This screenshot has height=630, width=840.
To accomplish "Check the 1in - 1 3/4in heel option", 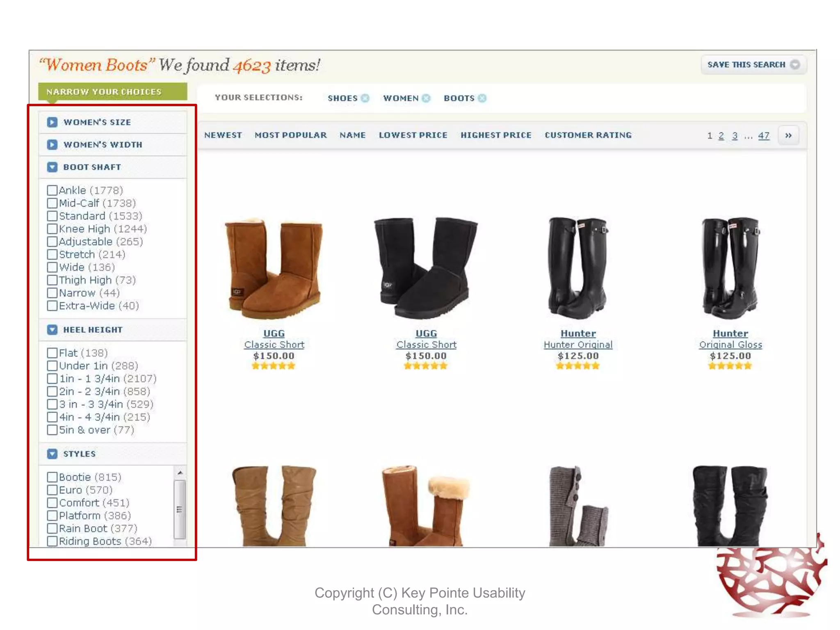I will click(x=52, y=379).
